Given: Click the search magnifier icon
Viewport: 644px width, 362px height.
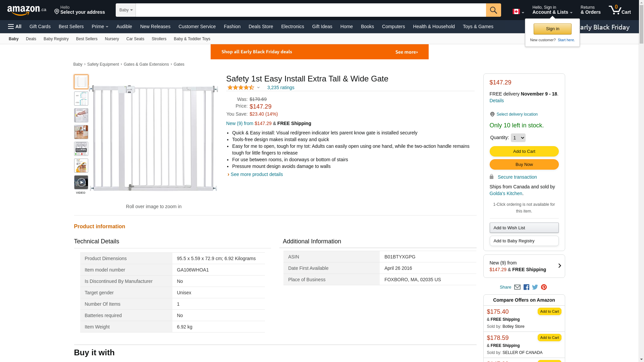Looking at the screenshot, I should pos(493,10).
